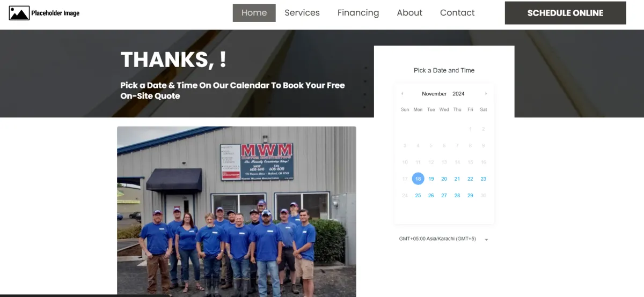Click the Placeholder Image logo icon

pos(19,13)
